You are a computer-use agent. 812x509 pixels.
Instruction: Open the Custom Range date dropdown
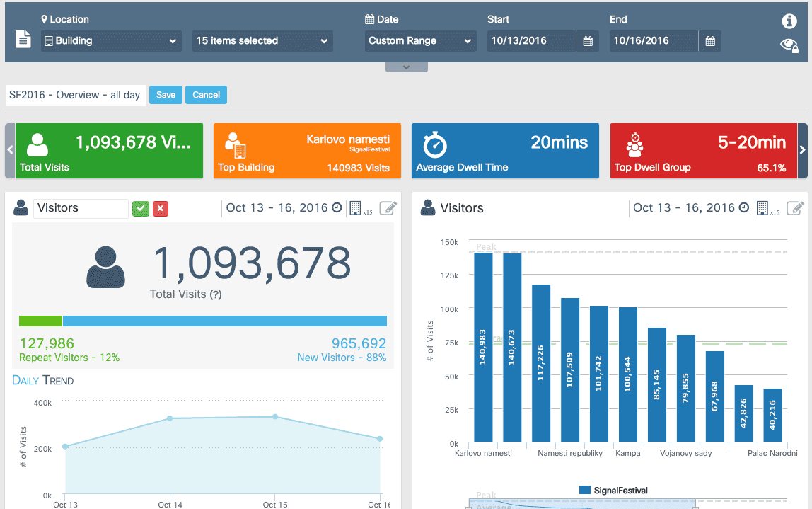click(420, 41)
